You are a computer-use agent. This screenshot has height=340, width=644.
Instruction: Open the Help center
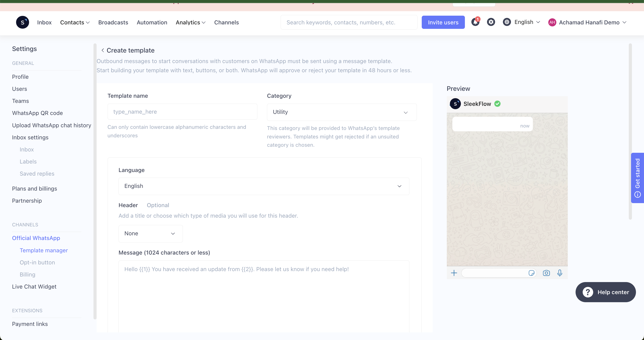click(606, 292)
